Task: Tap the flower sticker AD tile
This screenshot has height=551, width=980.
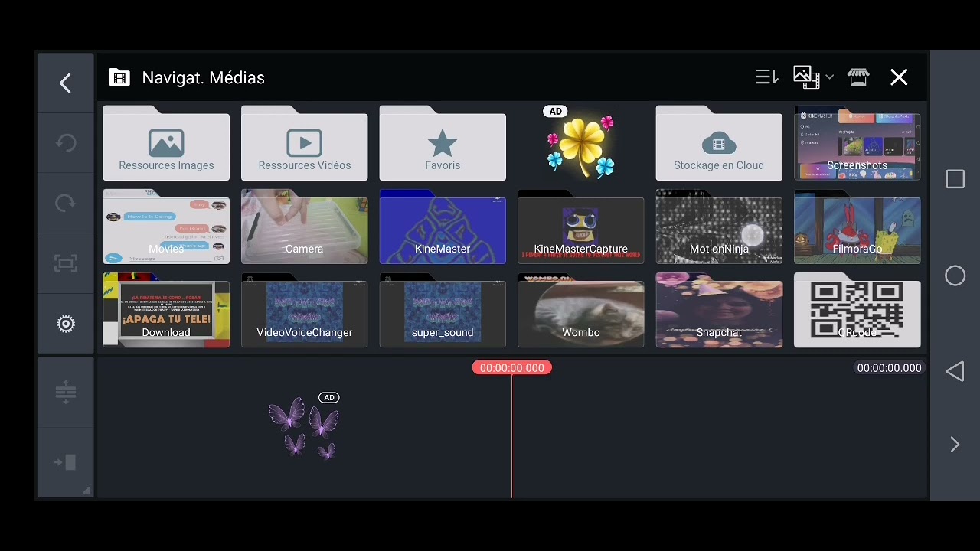Action: tap(581, 144)
